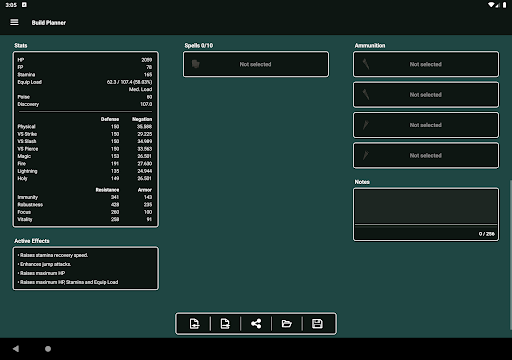The width and height of the screenshot is (512, 360).
Task: Open a saved build via folder icon
Action: click(x=287, y=324)
